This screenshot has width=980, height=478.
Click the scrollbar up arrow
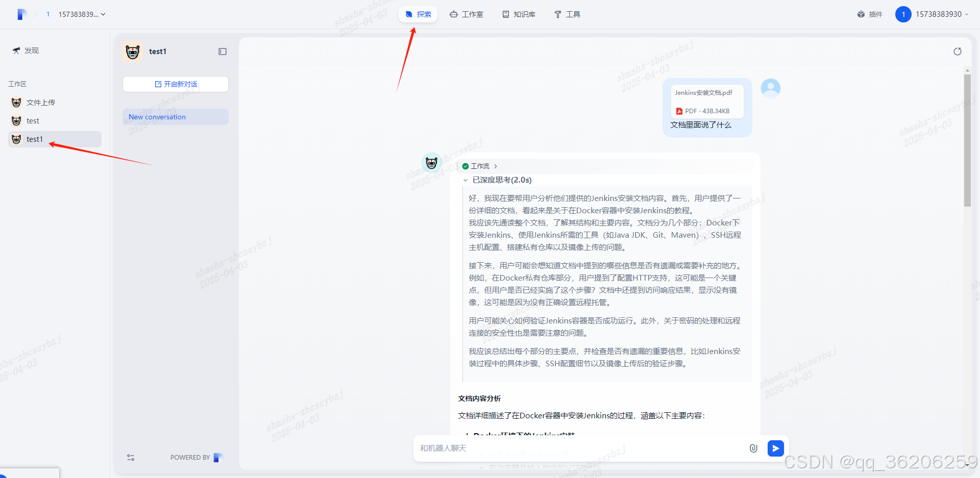coord(967,70)
